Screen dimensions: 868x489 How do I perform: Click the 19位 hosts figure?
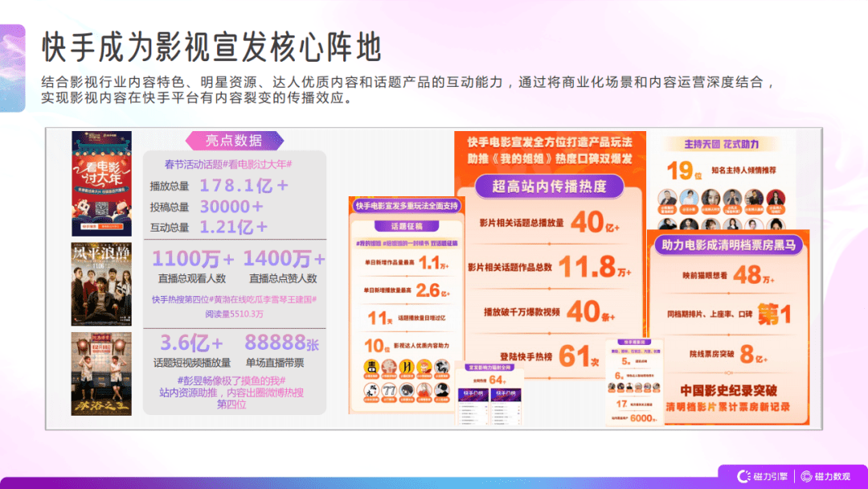(x=684, y=171)
